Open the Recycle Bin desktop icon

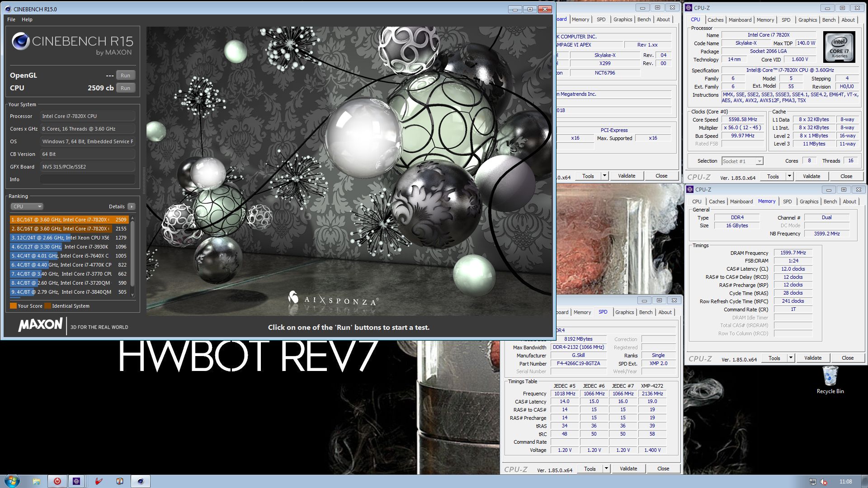click(830, 380)
